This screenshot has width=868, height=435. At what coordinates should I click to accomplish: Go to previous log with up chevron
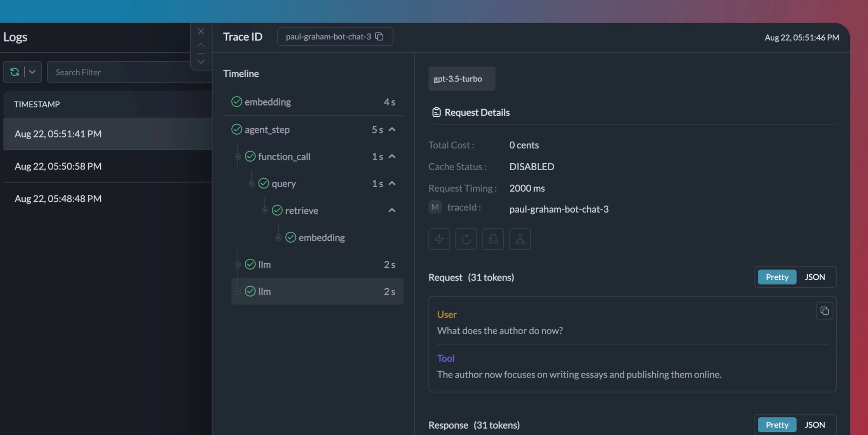(201, 45)
